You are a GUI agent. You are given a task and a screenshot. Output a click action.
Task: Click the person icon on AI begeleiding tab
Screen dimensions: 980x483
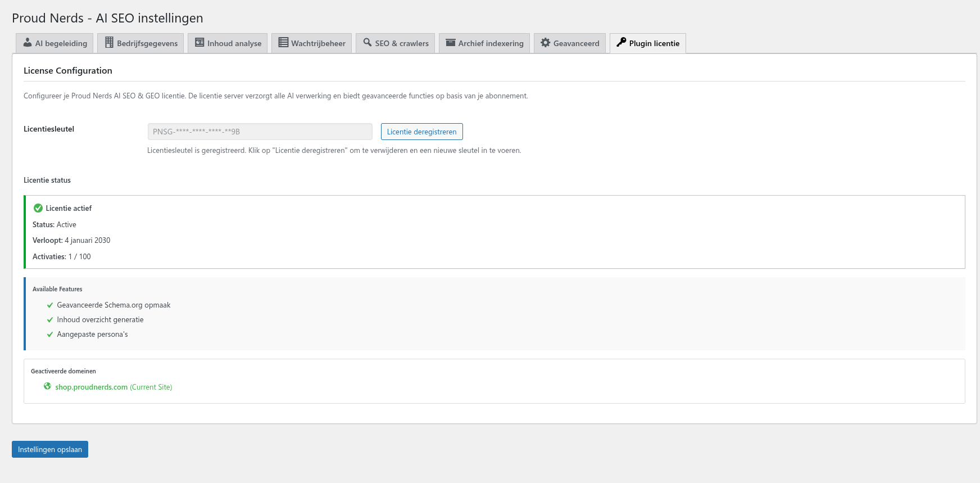28,43
